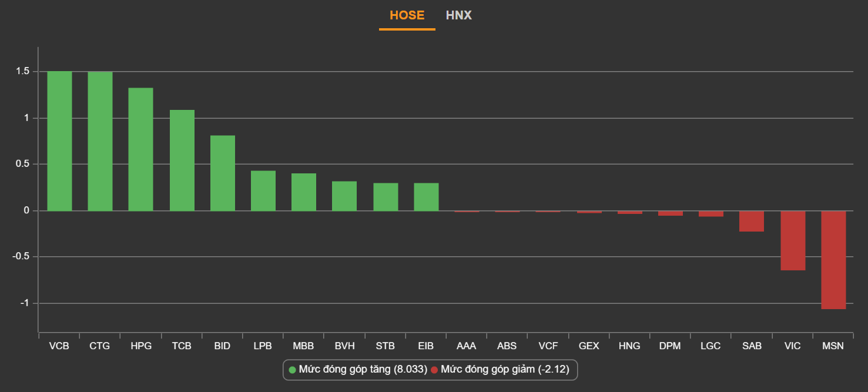Switch to the HNX tab
The image size is (868, 392).
(458, 15)
